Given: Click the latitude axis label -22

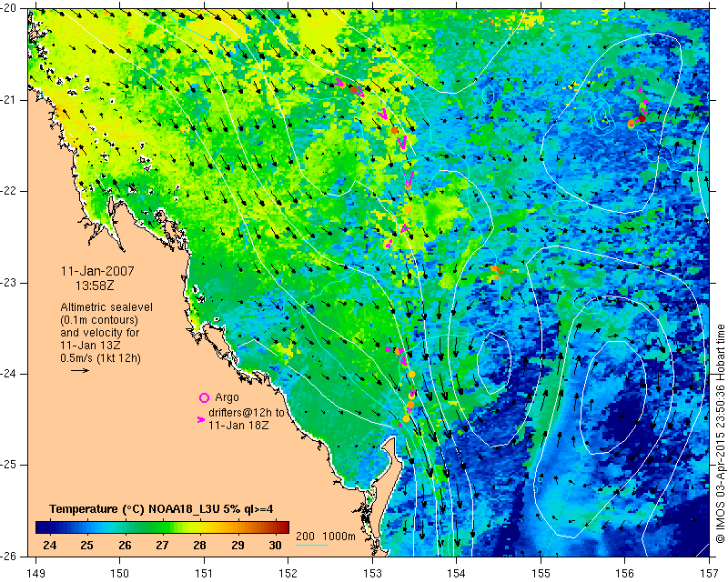Looking at the screenshot, I should coord(9,191).
